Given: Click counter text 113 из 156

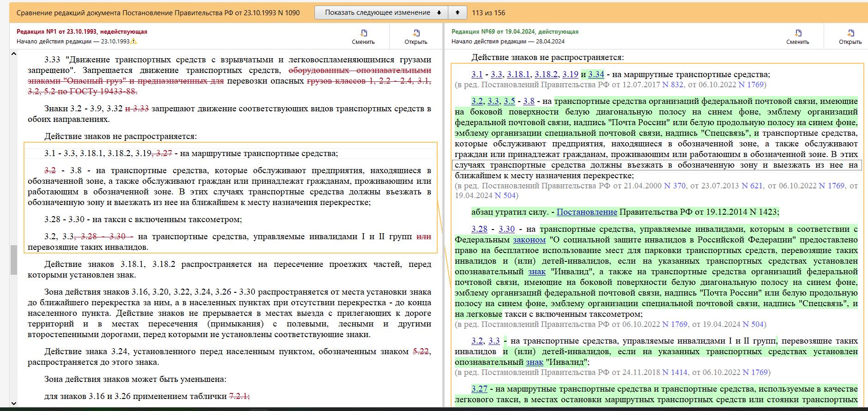Looking at the screenshot, I should 488,12.
